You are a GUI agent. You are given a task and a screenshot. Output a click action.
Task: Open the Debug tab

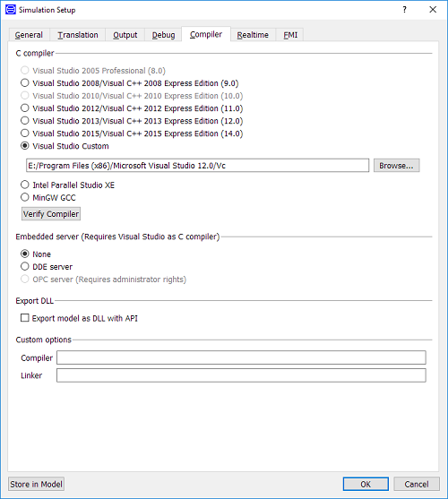(163, 35)
